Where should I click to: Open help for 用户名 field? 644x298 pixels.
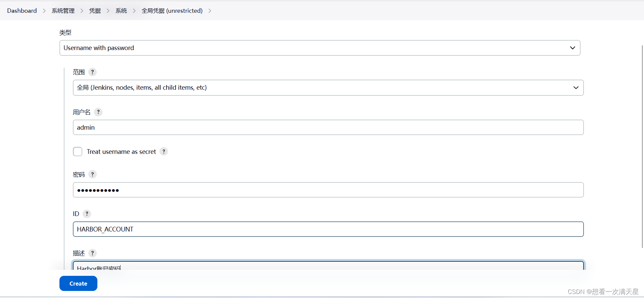point(98,112)
